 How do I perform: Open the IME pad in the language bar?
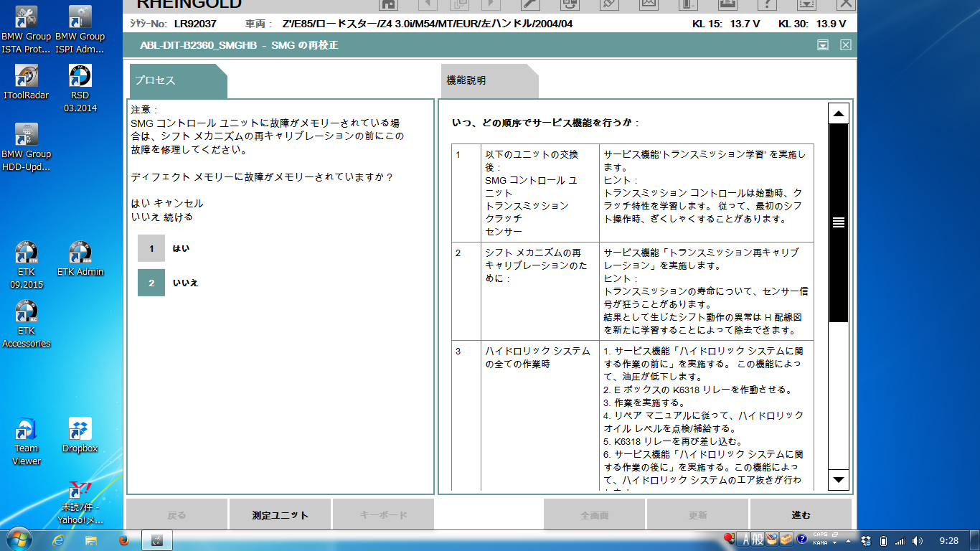coord(772,540)
